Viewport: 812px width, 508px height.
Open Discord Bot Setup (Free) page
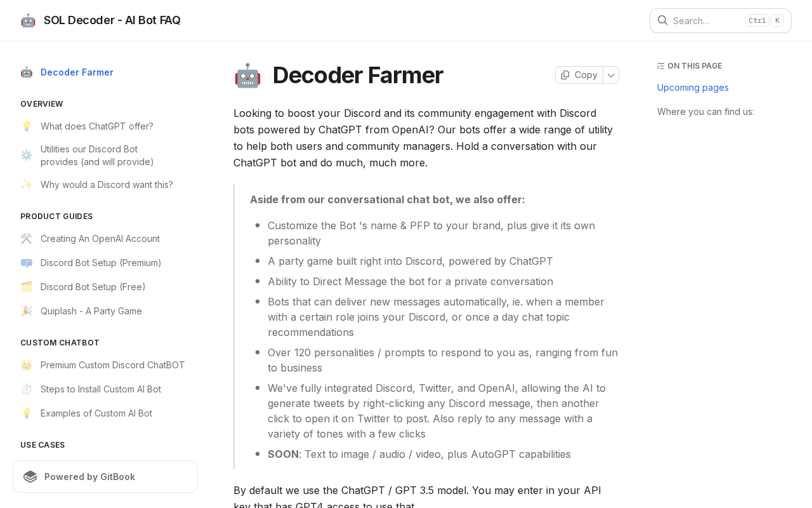coord(93,287)
